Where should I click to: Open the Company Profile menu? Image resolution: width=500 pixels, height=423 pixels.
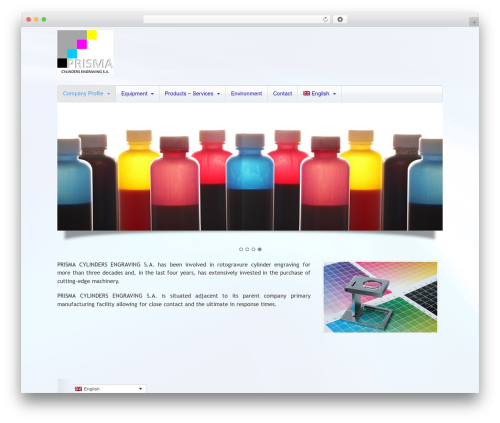86,94
